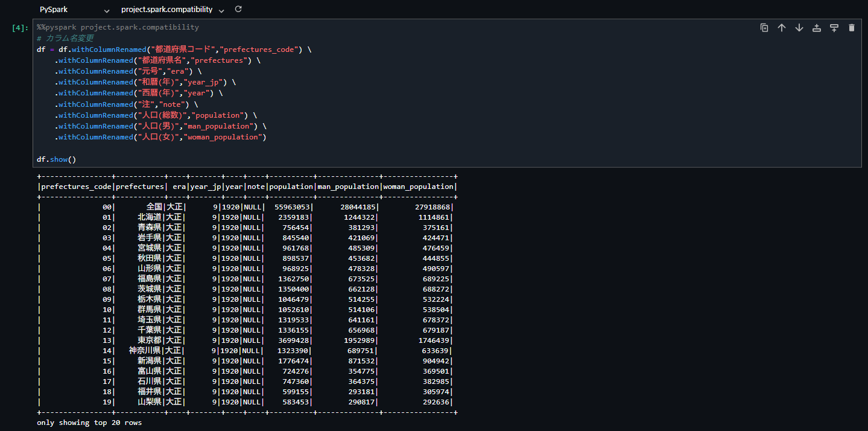Screen dimensions: 868x431
Task: Click the 秋田県 prefecture cell
Action: 150,258
